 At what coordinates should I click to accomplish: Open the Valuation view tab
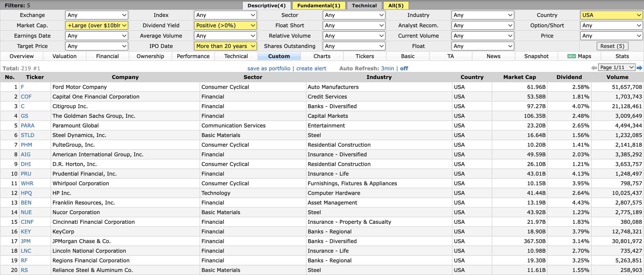(64, 56)
